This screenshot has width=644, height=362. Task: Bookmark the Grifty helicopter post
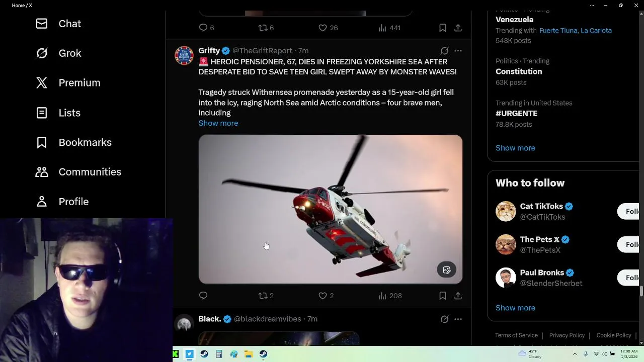coord(443,296)
